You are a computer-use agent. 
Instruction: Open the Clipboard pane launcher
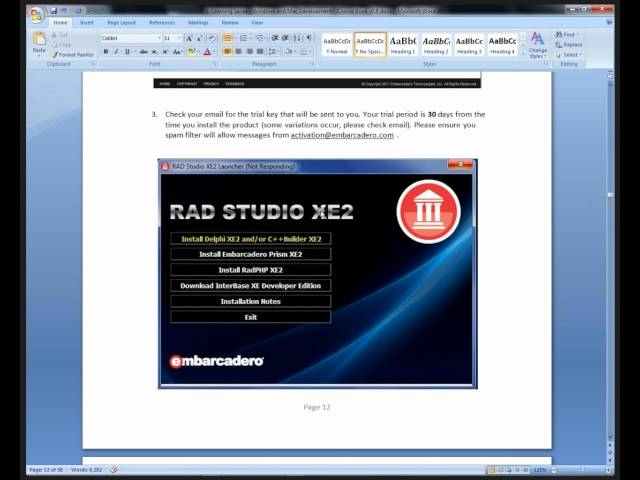pyautogui.click(x=93, y=64)
